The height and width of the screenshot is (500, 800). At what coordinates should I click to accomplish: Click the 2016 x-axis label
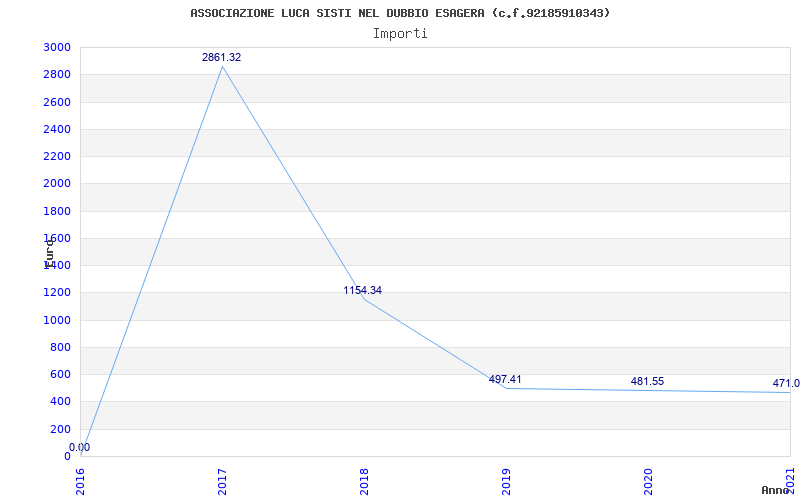point(81,482)
